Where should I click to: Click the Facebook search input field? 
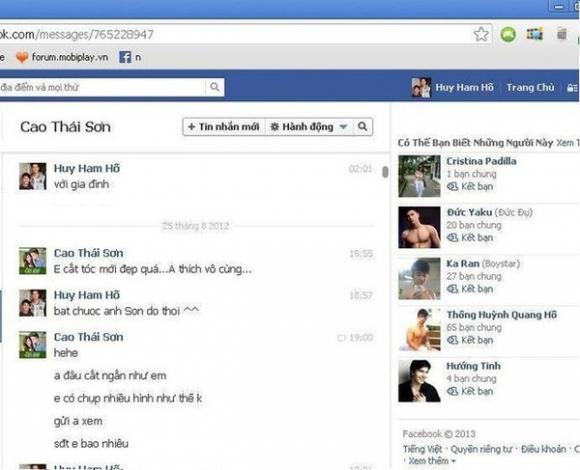pyautogui.click(x=102, y=87)
